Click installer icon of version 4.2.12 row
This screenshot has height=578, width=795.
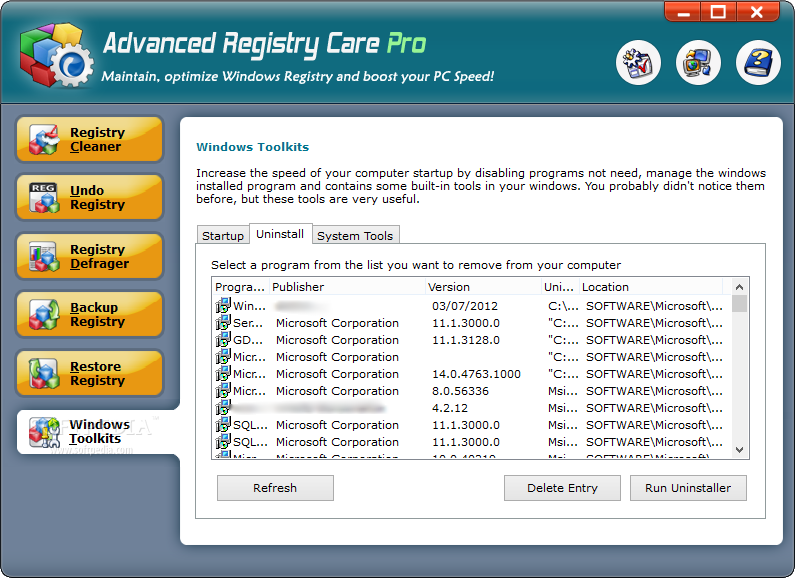pos(223,408)
